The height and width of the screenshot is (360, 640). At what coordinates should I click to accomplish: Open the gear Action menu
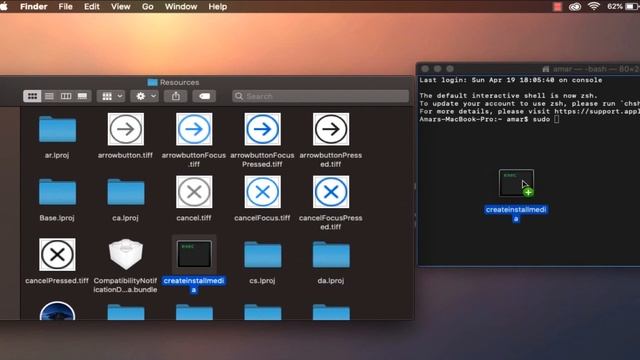(x=144, y=96)
